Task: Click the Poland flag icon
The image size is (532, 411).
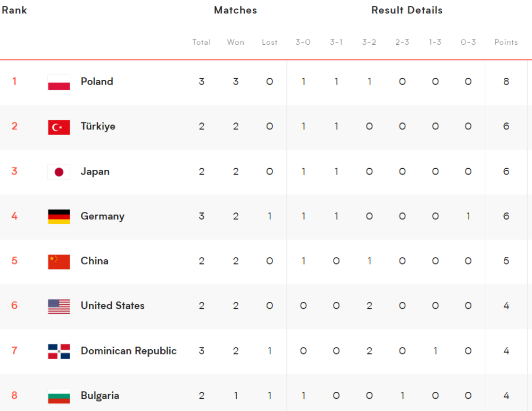Action: pos(59,82)
